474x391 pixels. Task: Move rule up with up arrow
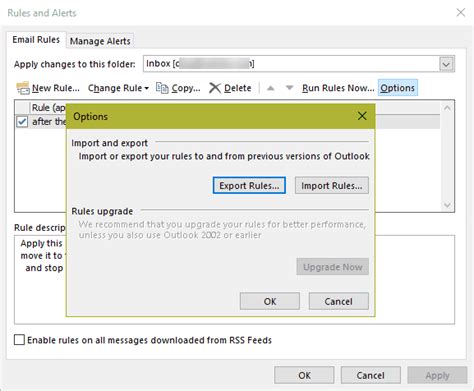pyautogui.click(x=271, y=88)
